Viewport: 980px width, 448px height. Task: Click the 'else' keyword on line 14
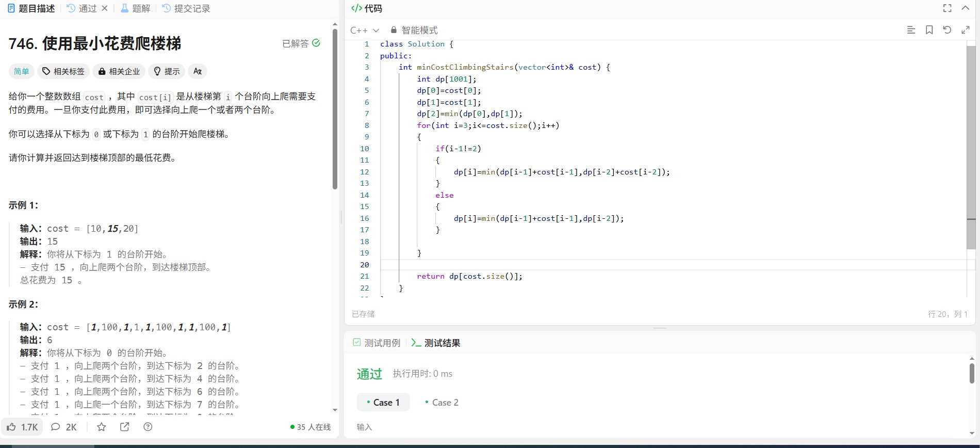[x=445, y=195]
